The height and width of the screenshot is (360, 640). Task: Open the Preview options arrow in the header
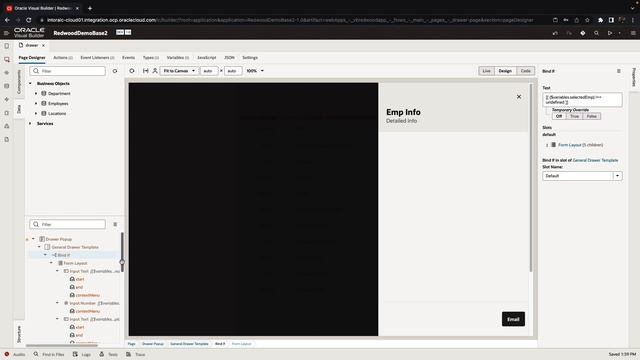(620, 33)
